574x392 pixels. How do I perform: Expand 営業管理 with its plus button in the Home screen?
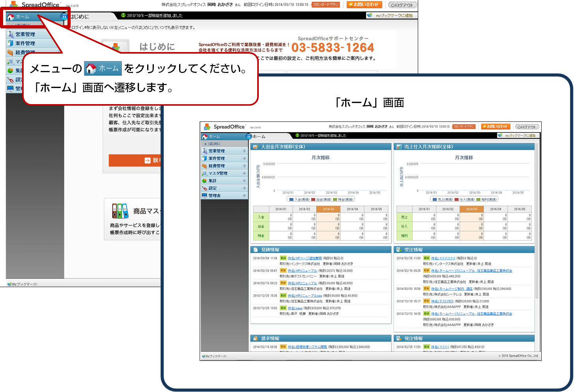point(244,151)
